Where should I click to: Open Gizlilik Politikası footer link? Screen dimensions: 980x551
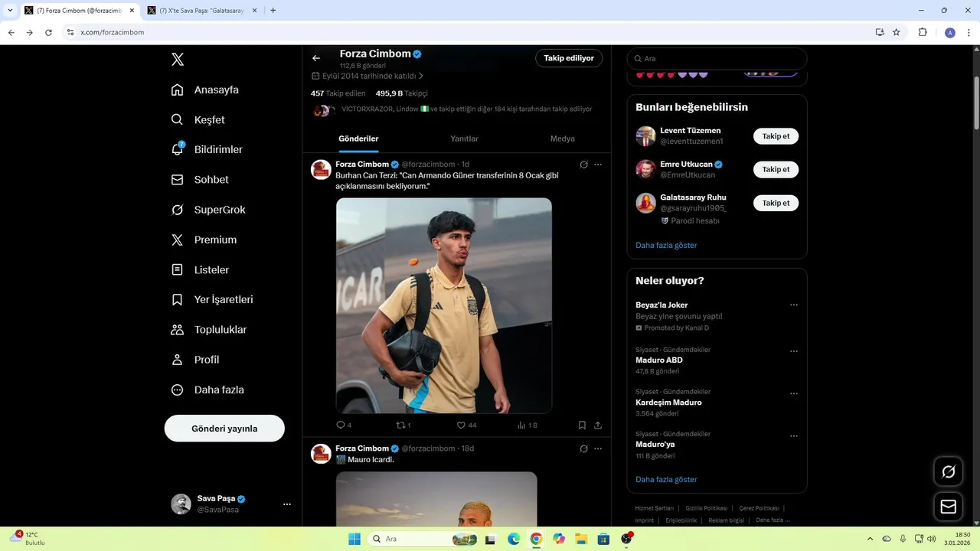[x=707, y=508]
